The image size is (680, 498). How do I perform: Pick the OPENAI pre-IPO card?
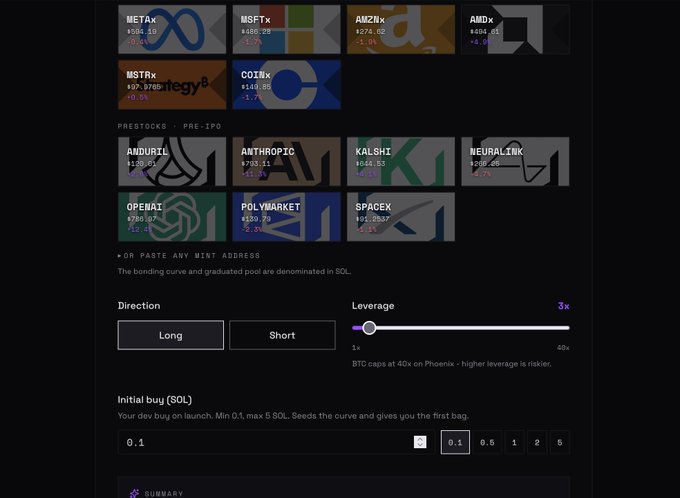point(172,217)
